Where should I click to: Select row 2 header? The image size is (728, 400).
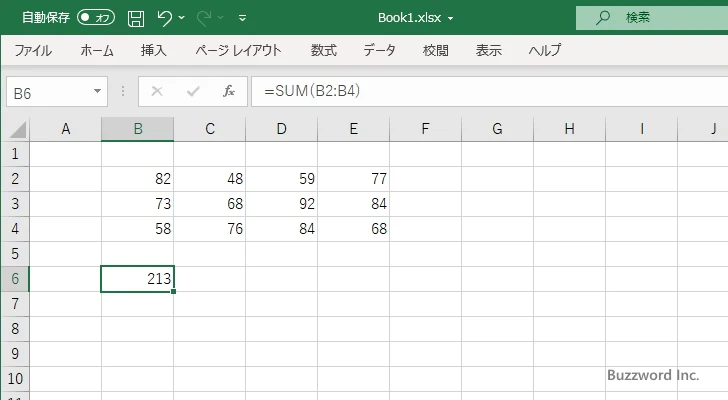[15, 179]
